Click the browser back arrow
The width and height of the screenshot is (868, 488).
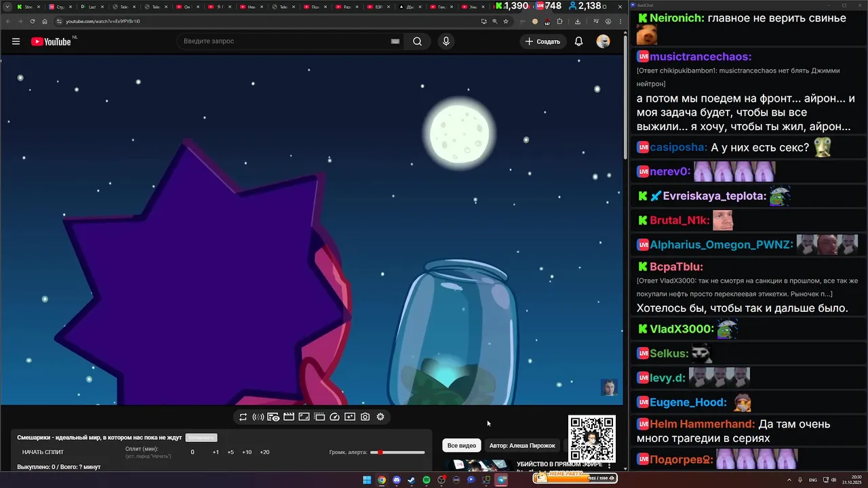8,21
